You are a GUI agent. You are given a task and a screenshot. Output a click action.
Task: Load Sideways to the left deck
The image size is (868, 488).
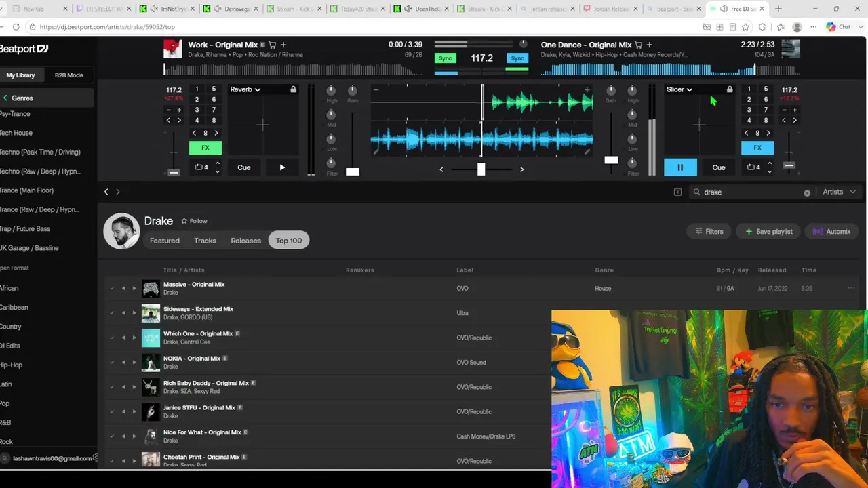123,313
